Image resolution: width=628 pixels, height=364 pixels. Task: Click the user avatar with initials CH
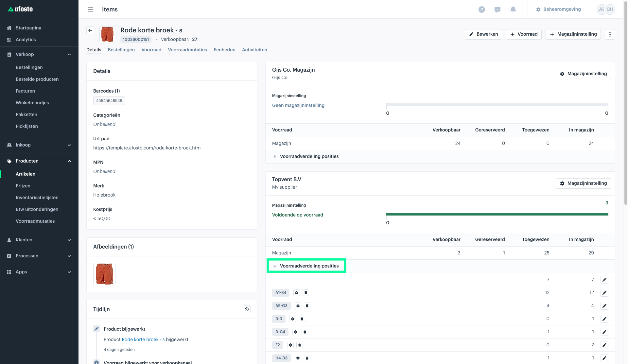click(x=610, y=9)
